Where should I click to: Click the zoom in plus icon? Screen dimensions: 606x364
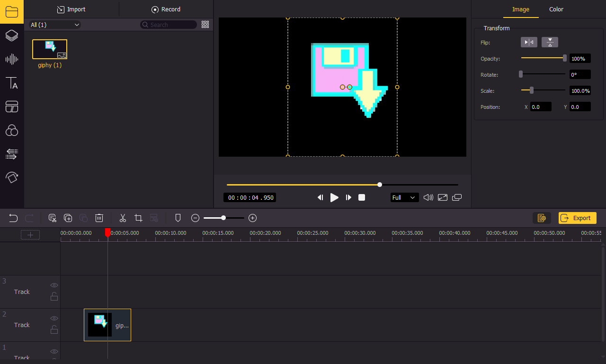pos(253,218)
